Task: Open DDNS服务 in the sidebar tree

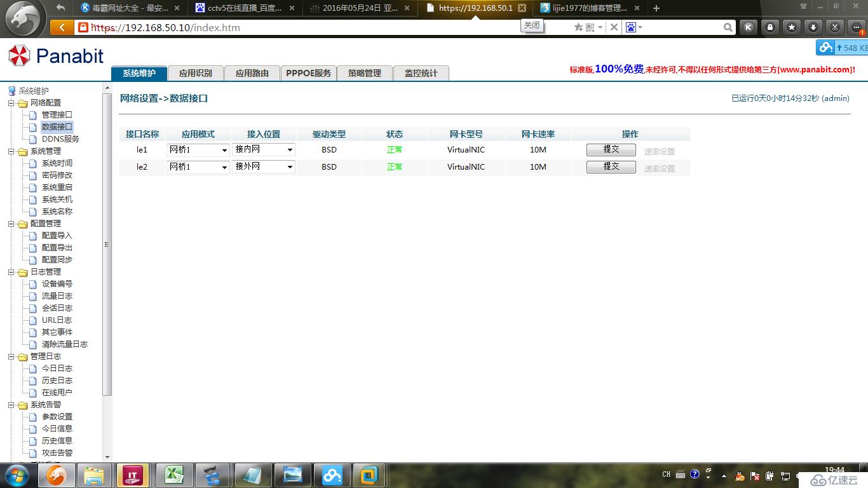Action: click(x=60, y=139)
